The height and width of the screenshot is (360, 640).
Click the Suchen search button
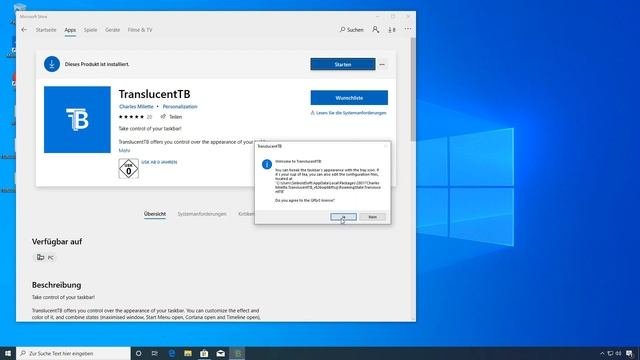[351, 30]
